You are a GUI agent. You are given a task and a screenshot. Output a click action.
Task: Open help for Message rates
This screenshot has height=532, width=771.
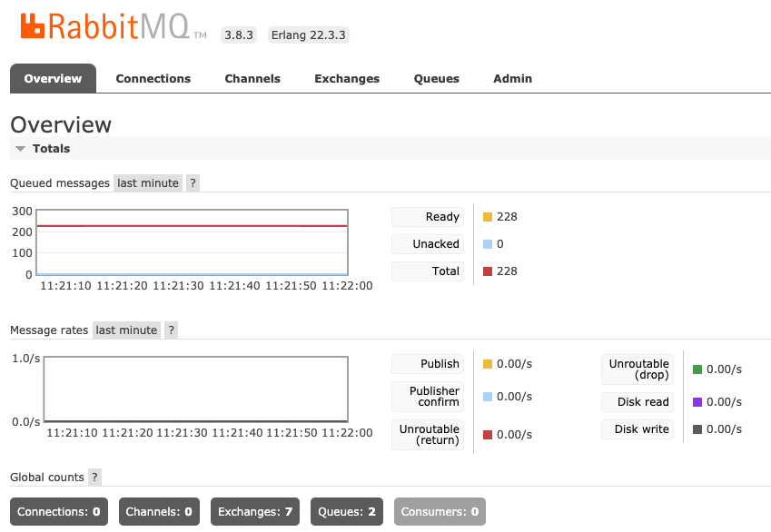pyautogui.click(x=171, y=330)
